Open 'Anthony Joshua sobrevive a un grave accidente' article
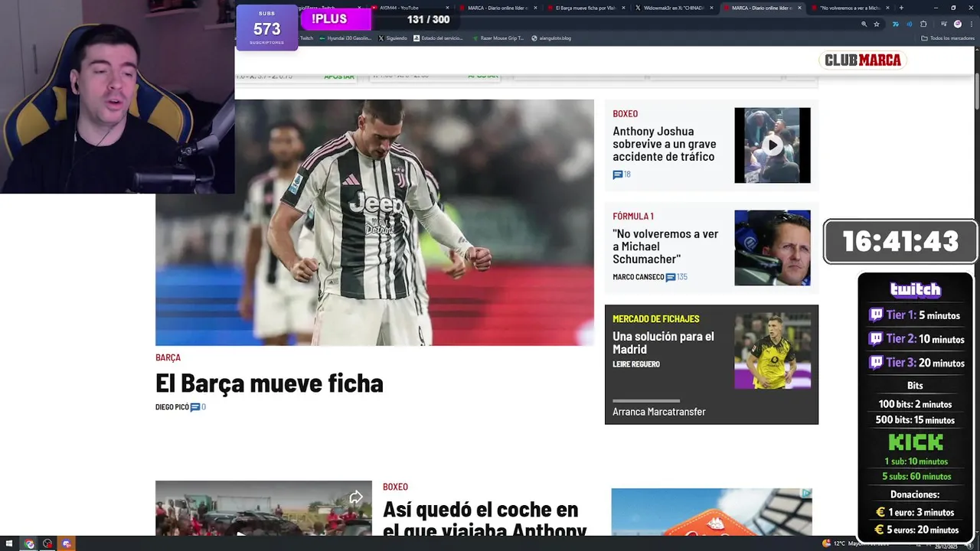Viewport: 980px width, 551px height. click(x=665, y=144)
